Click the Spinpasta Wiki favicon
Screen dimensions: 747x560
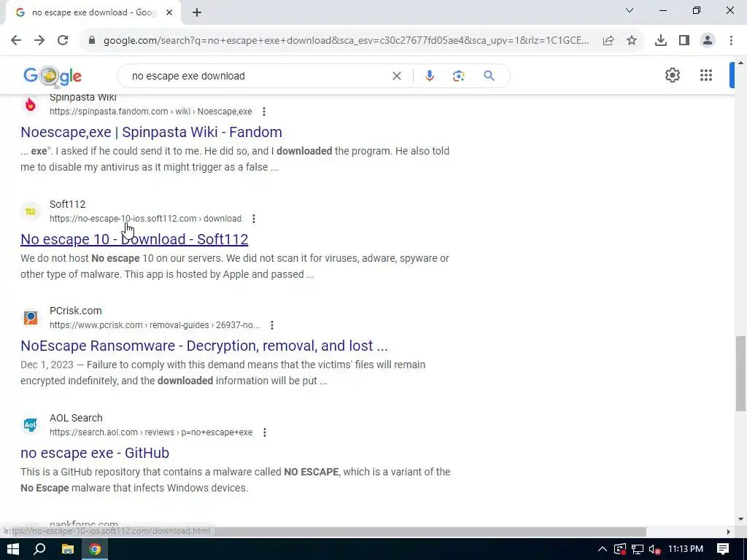click(31, 104)
